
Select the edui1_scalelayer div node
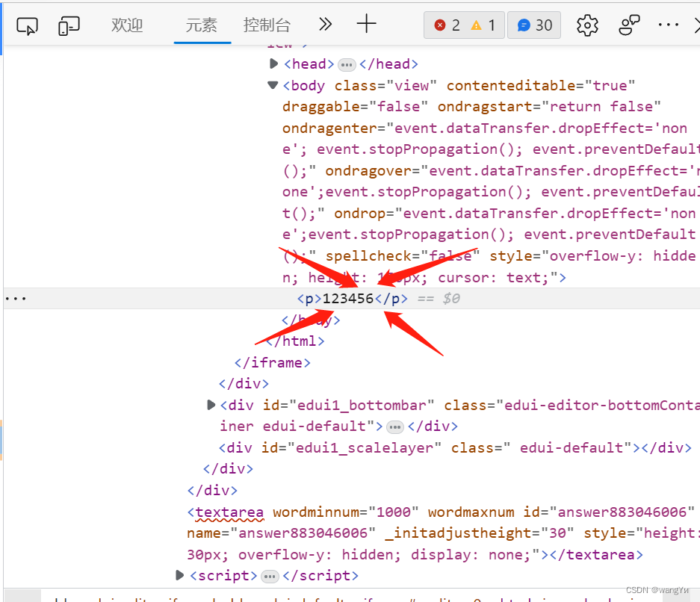[455, 447]
